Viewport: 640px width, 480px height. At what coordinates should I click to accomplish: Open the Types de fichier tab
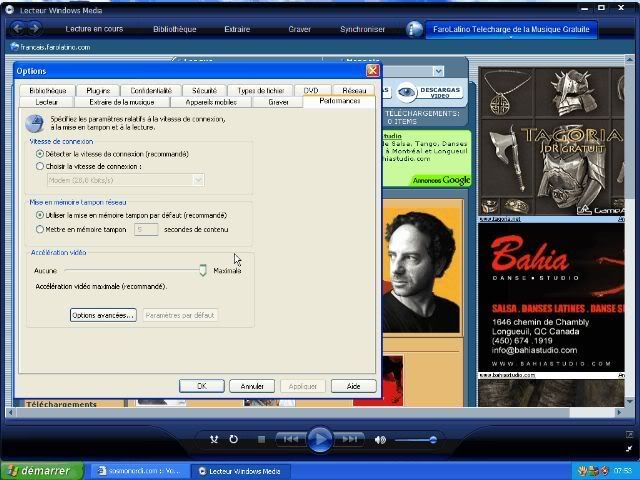[x=260, y=91]
